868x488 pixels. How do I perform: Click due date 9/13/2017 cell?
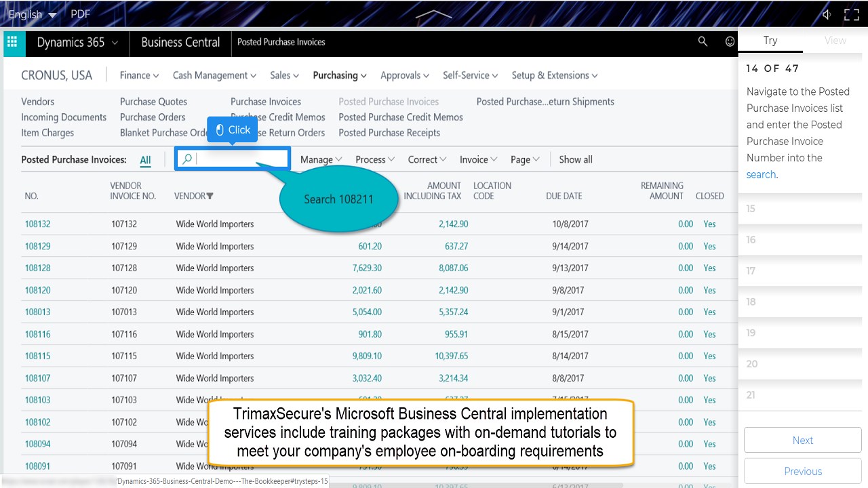pyautogui.click(x=570, y=268)
